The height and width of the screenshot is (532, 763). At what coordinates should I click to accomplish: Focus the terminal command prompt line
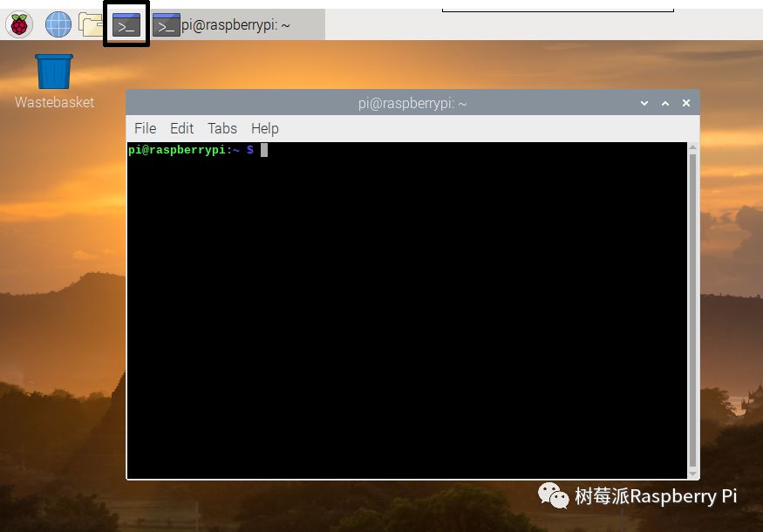point(192,150)
